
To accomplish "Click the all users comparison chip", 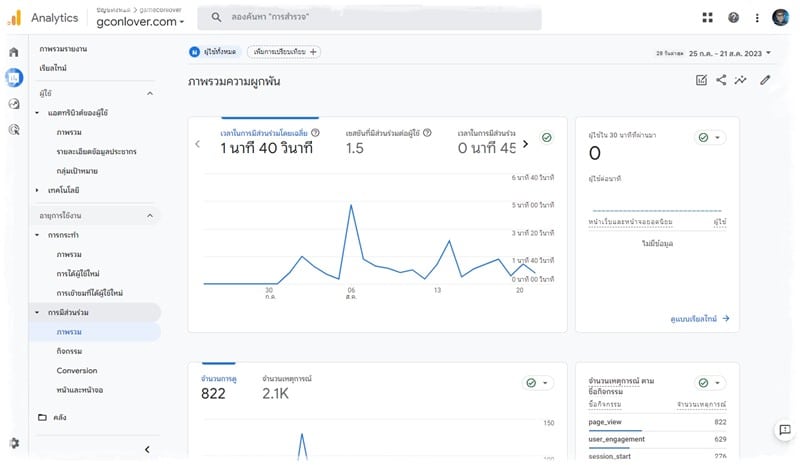I will (213, 52).
